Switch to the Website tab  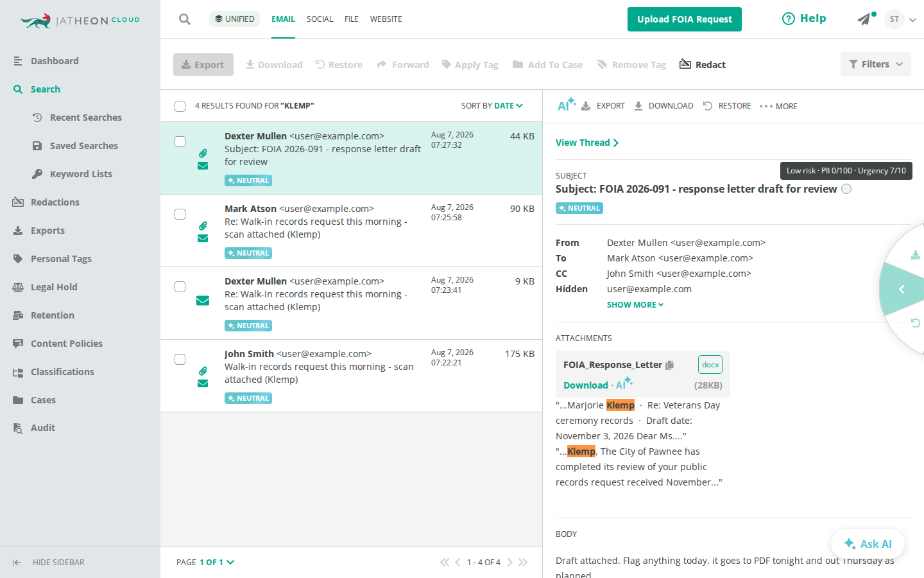(386, 19)
